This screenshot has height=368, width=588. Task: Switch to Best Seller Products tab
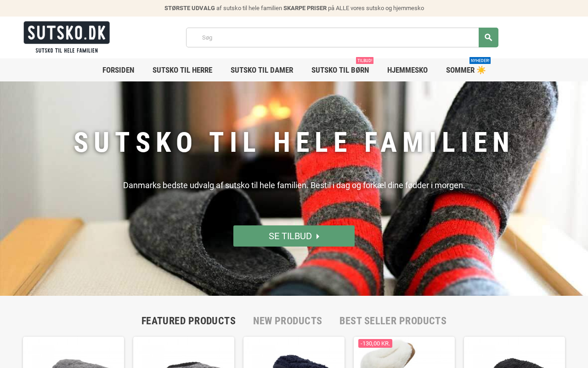(x=393, y=321)
